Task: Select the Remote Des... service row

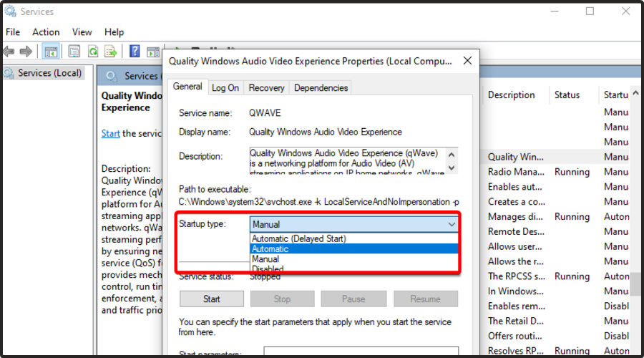Action: 556,231
